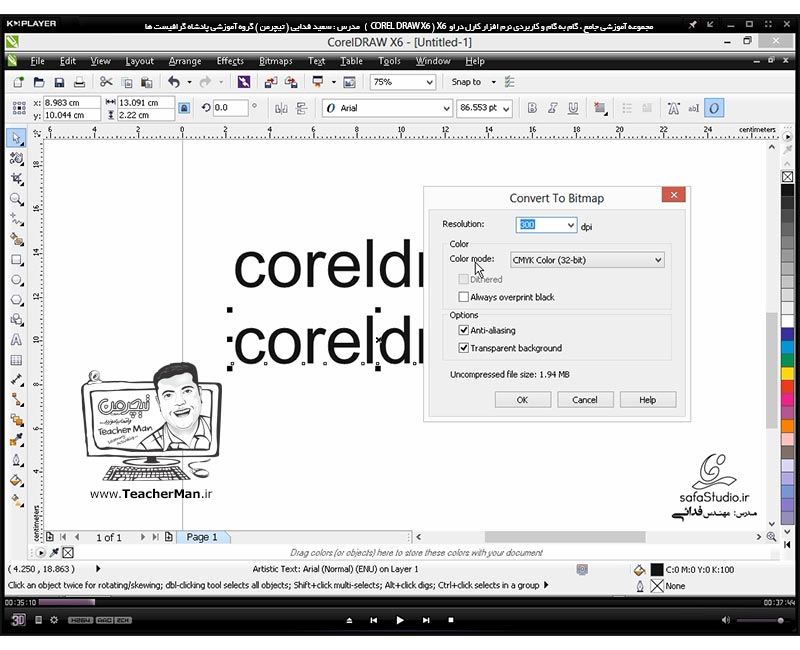This screenshot has width=800, height=650.
Task: Close the Convert To Bitmap dialog
Action: (673, 195)
